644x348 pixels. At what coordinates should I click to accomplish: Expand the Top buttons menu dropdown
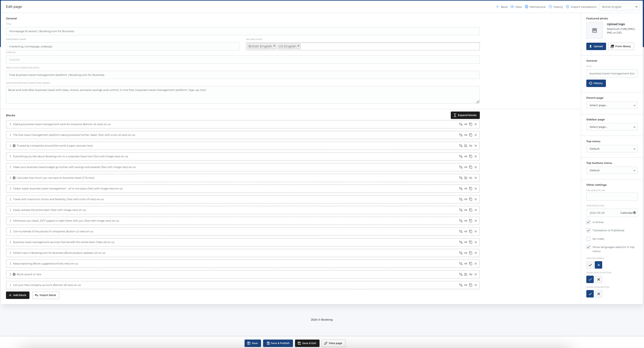[612, 170]
